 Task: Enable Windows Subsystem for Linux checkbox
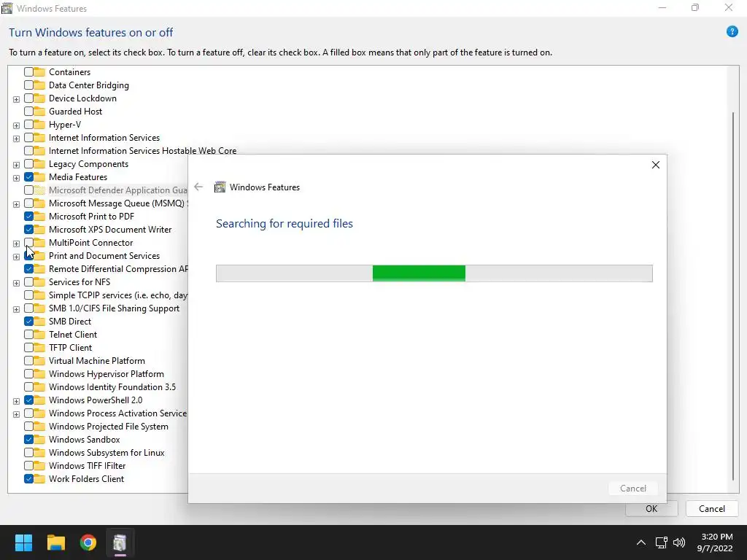pyautogui.click(x=28, y=453)
